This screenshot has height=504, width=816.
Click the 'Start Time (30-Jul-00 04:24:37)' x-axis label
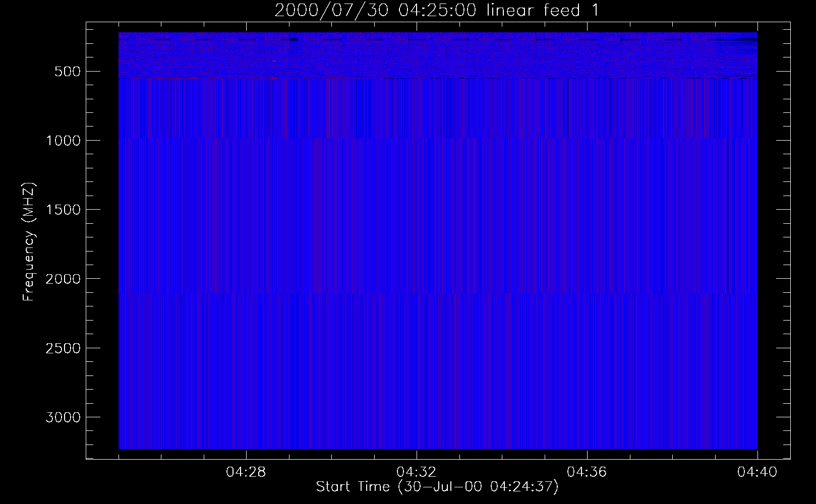[437, 487]
